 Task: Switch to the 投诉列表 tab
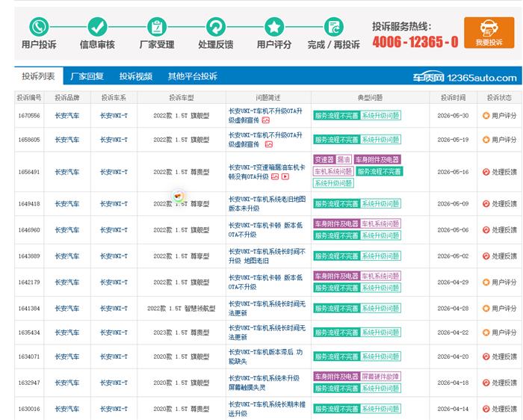click(38, 76)
